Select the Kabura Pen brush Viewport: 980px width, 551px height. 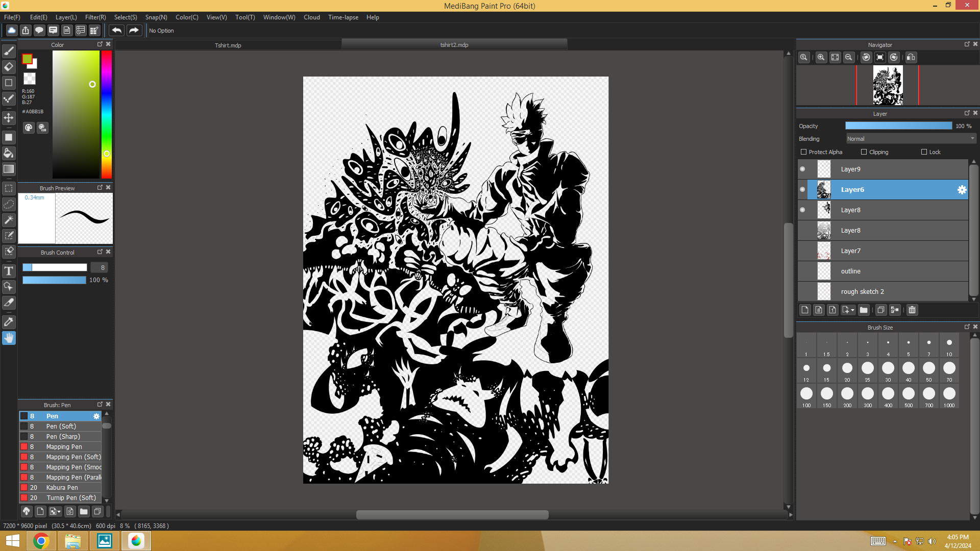pyautogui.click(x=60, y=488)
